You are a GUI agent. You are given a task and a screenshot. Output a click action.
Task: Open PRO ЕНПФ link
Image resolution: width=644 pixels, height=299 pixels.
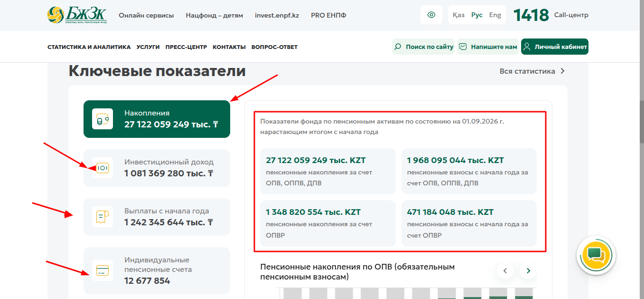click(x=328, y=15)
